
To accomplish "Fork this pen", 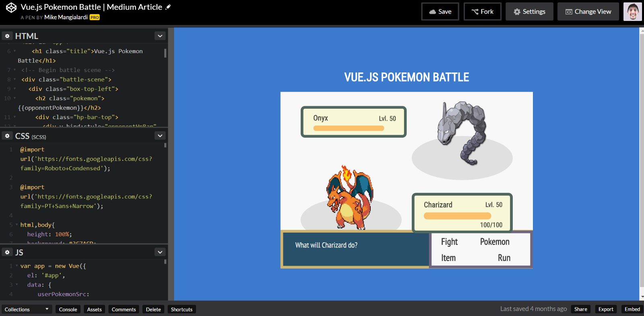I will (x=482, y=12).
